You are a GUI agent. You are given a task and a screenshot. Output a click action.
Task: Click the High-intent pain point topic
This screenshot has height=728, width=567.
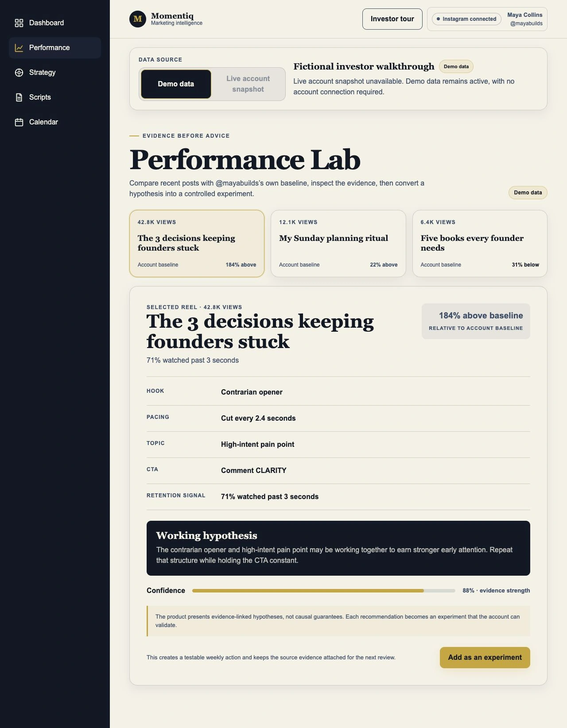pyautogui.click(x=257, y=445)
